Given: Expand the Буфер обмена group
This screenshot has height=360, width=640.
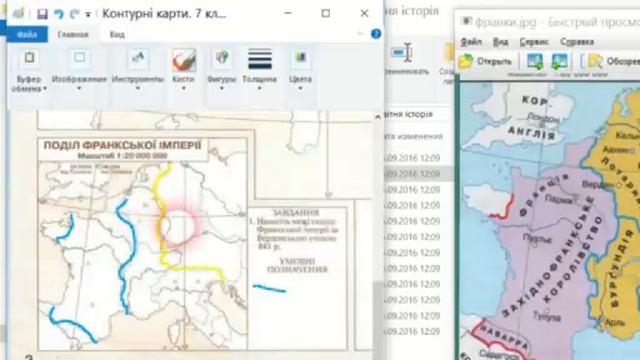Looking at the screenshot, I should click(29, 70).
